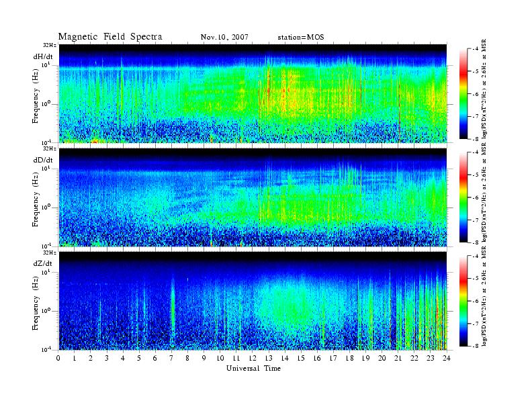Click hour "15" on the time axis
Image resolution: width=532 pixels, height=411 pixels.
(301, 358)
